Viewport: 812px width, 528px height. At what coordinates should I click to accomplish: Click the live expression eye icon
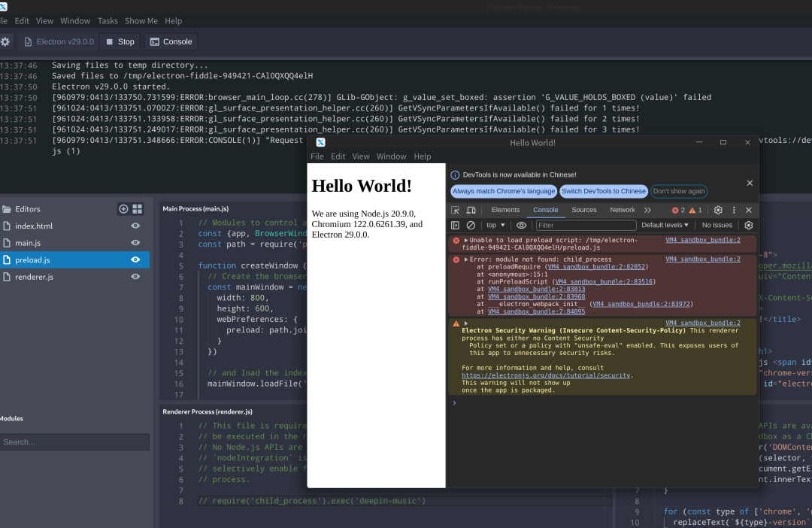tap(522, 226)
